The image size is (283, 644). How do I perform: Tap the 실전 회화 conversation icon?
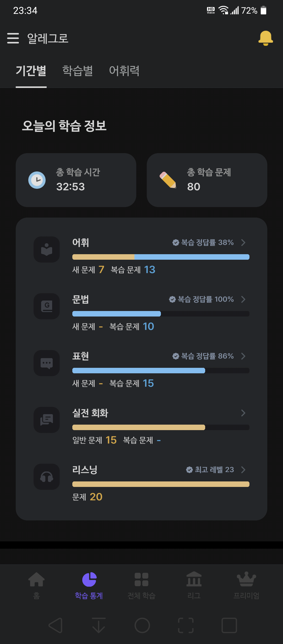47,420
